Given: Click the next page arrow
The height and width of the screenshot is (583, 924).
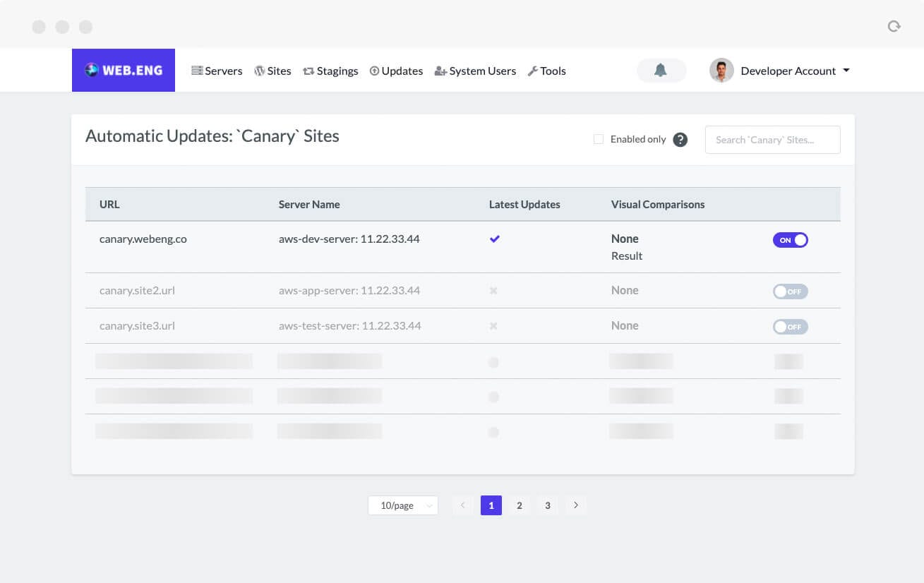Looking at the screenshot, I should click(x=576, y=505).
